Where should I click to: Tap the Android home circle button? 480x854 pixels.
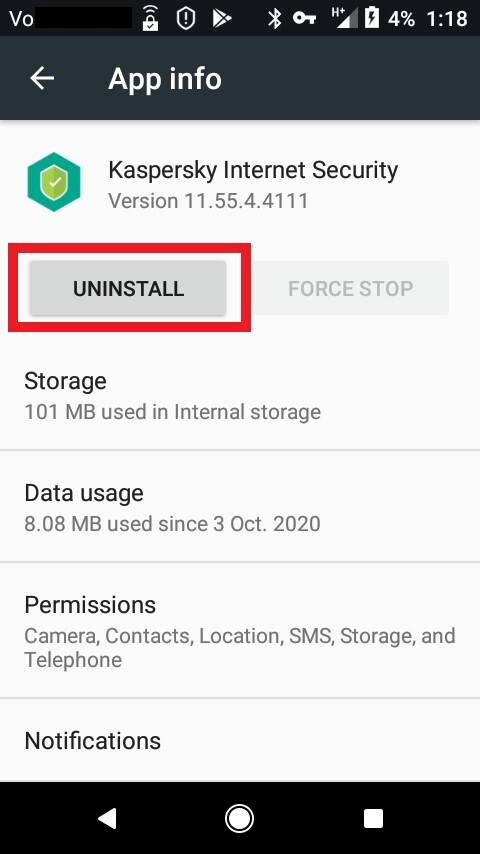click(x=239, y=818)
